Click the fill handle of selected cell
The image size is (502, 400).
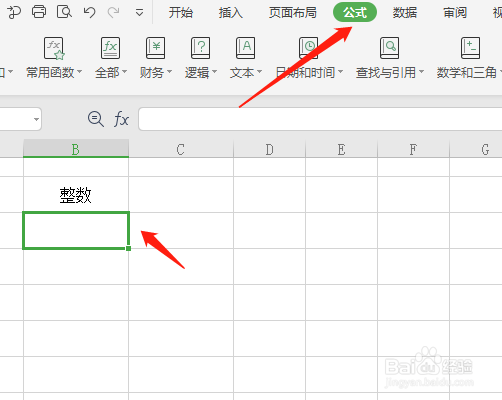coord(129,248)
